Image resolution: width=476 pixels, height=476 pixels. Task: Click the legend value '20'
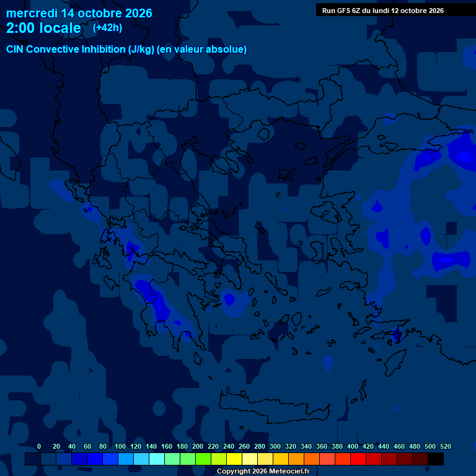point(56,446)
